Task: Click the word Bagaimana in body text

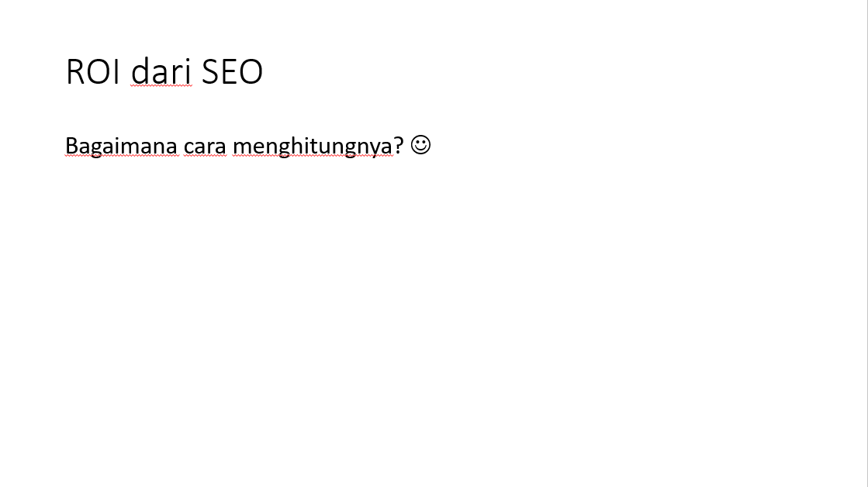Action: coord(121,146)
